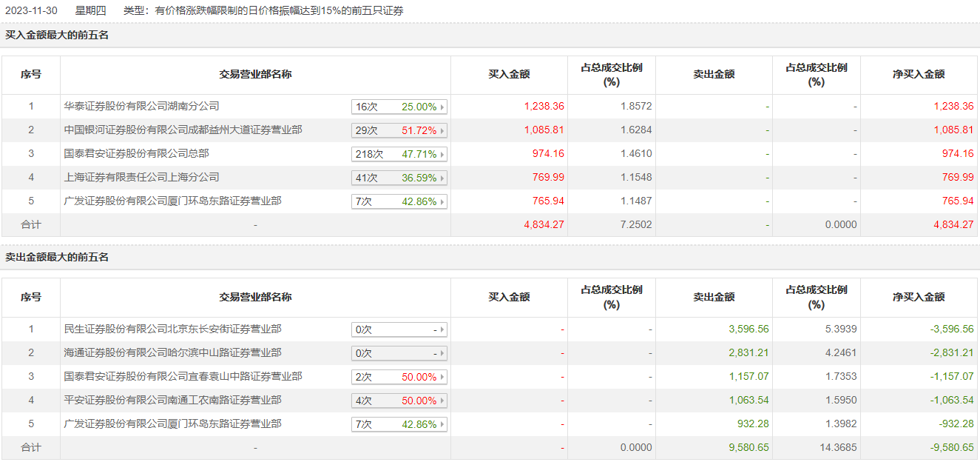
Task: Click 买入金额 header in the buy table
Action: (509, 74)
